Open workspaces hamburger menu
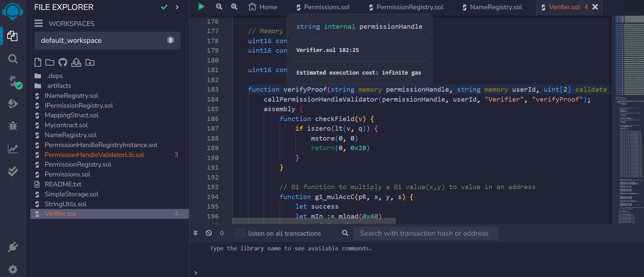The width and height of the screenshot is (644, 277). [x=39, y=23]
